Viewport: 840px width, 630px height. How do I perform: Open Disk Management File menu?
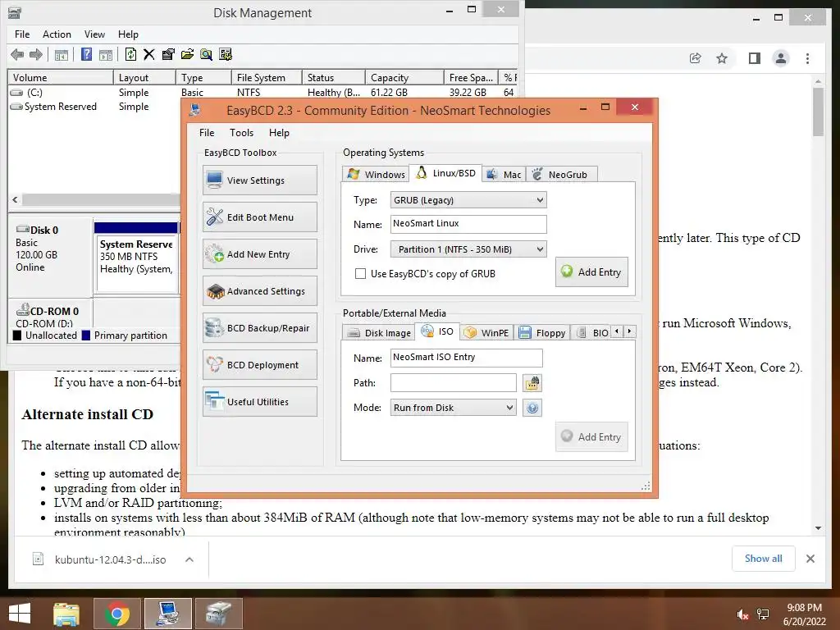point(22,34)
